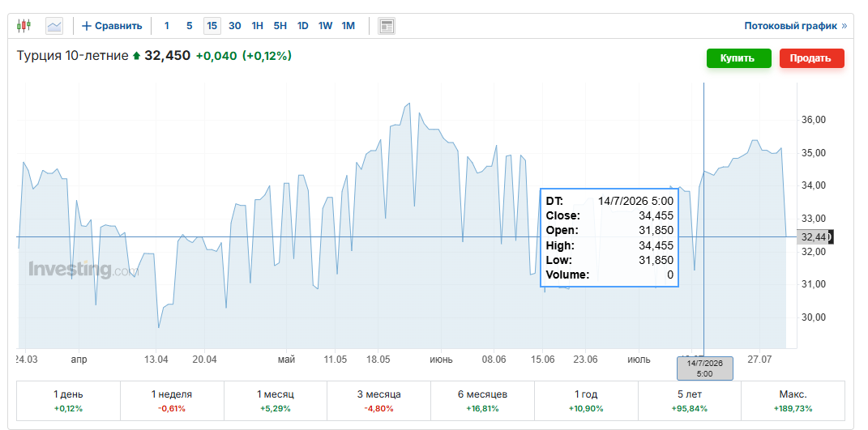Select the 5 minute interval
Viewport: 868px width, 430px height.
pos(190,25)
